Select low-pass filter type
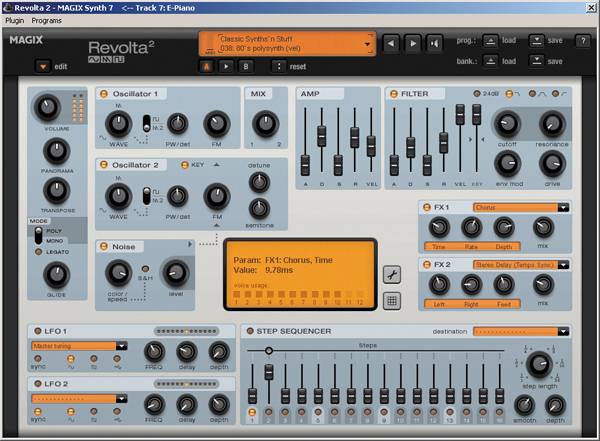Viewport: 600px width, 441px height. (x=509, y=93)
